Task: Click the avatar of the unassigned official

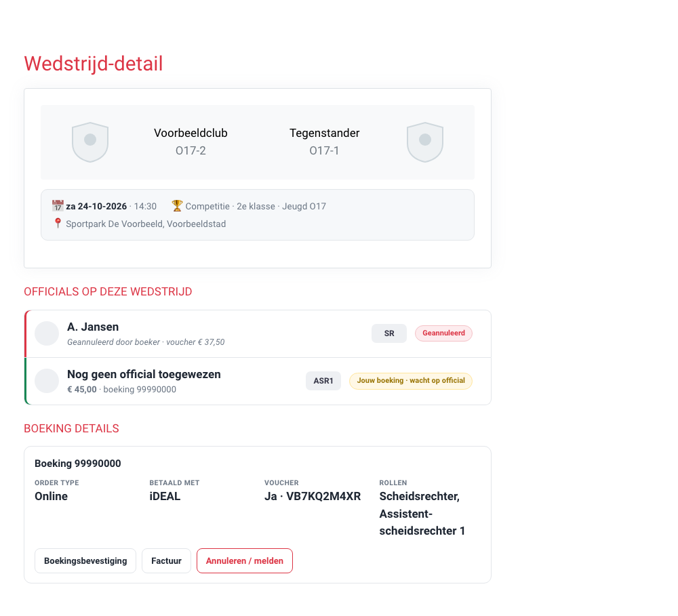Action: (x=47, y=381)
